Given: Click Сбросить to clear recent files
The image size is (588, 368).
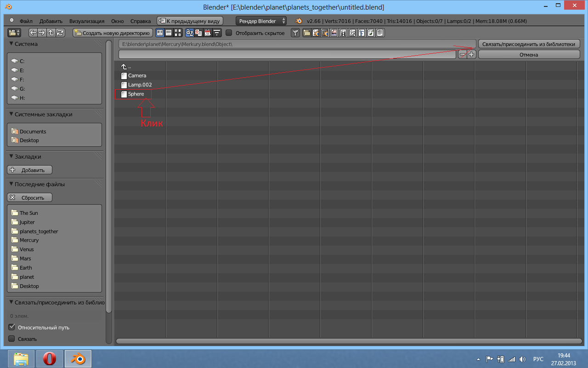Looking at the screenshot, I should coord(29,197).
